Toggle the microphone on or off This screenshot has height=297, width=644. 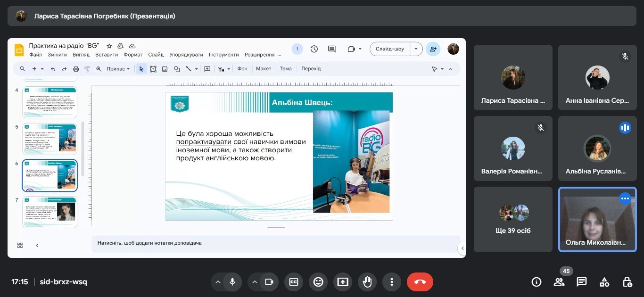232,282
